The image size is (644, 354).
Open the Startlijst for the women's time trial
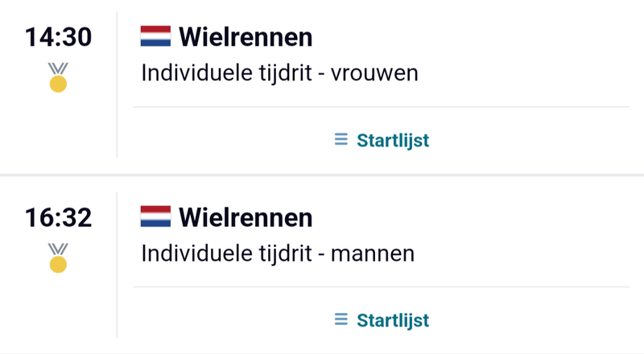tap(393, 141)
